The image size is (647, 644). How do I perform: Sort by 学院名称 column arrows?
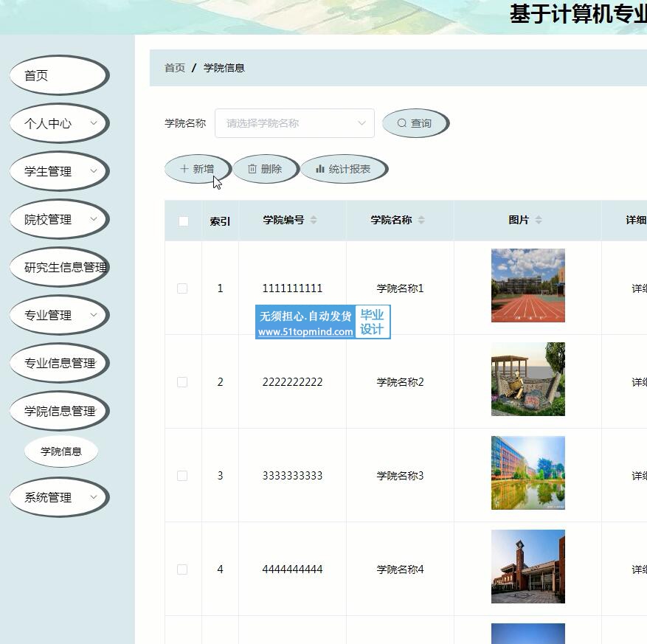click(421, 220)
